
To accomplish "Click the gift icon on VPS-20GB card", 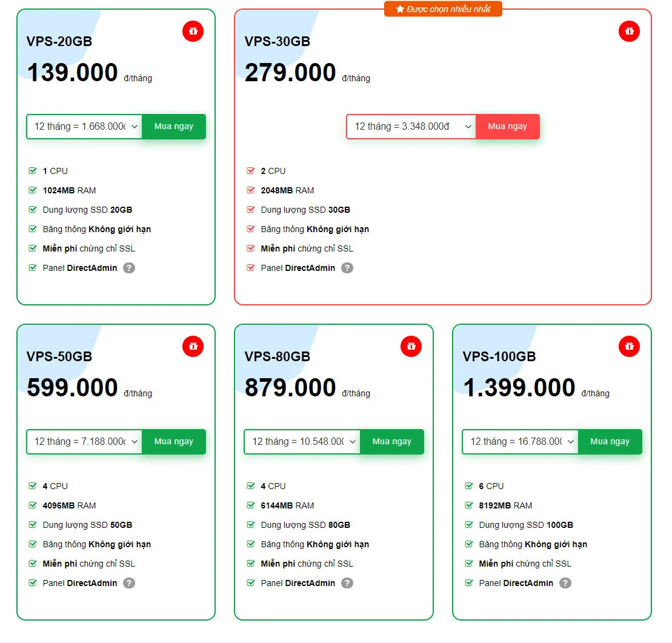I will tap(193, 31).
